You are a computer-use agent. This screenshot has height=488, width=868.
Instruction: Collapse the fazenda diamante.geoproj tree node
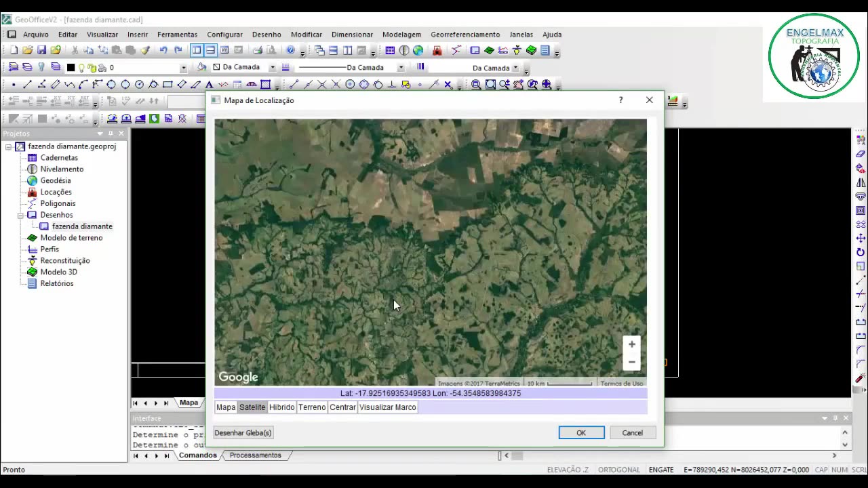click(9, 146)
